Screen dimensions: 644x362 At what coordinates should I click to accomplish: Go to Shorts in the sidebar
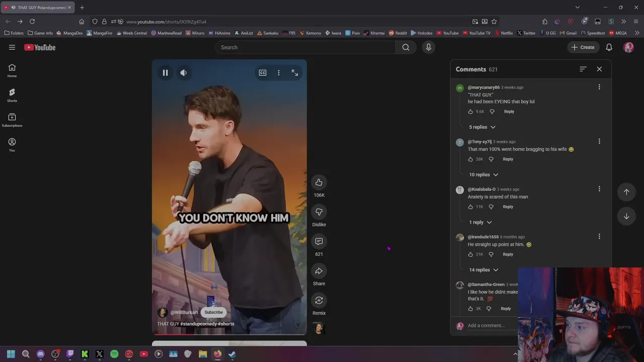point(12,96)
